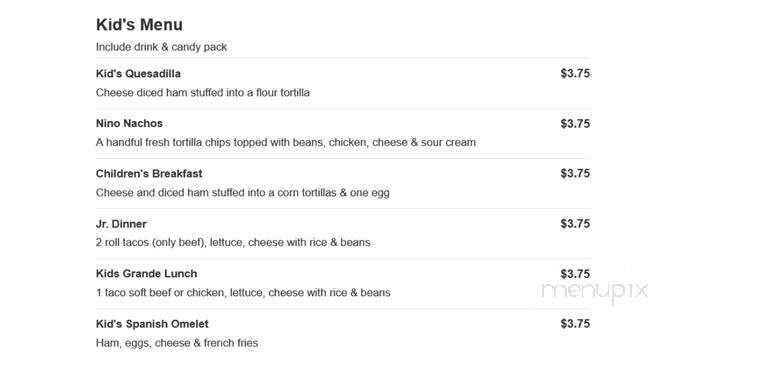774x373 pixels.
Task: Click the nachos description mentioning sour cream
Action: click(x=286, y=143)
